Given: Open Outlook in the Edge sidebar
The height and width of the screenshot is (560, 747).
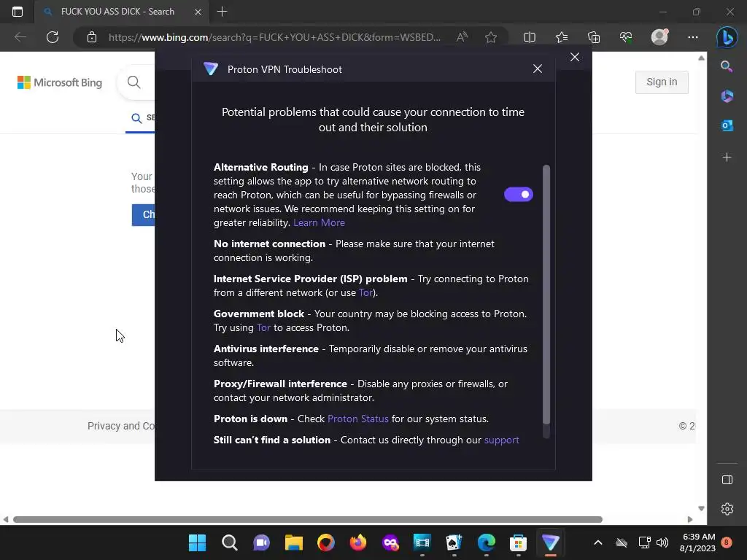Looking at the screenshot, I should pos(727,125).
